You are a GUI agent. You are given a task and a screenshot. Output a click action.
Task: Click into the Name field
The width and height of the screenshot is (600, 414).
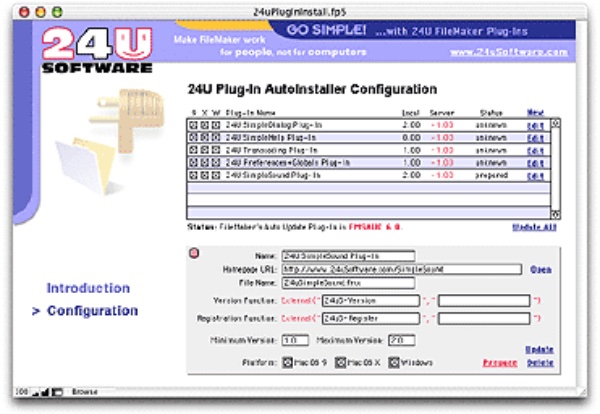[x=348, y=256]
